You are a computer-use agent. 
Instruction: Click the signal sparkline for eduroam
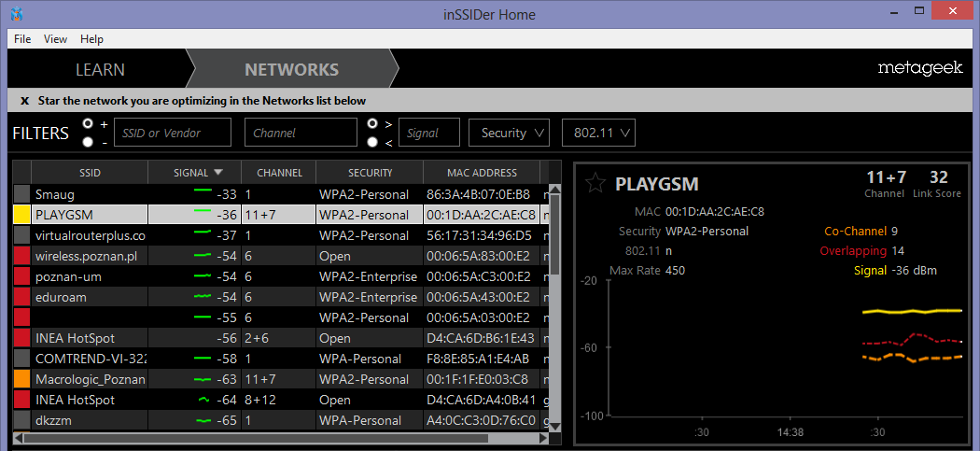click(202, 297)
